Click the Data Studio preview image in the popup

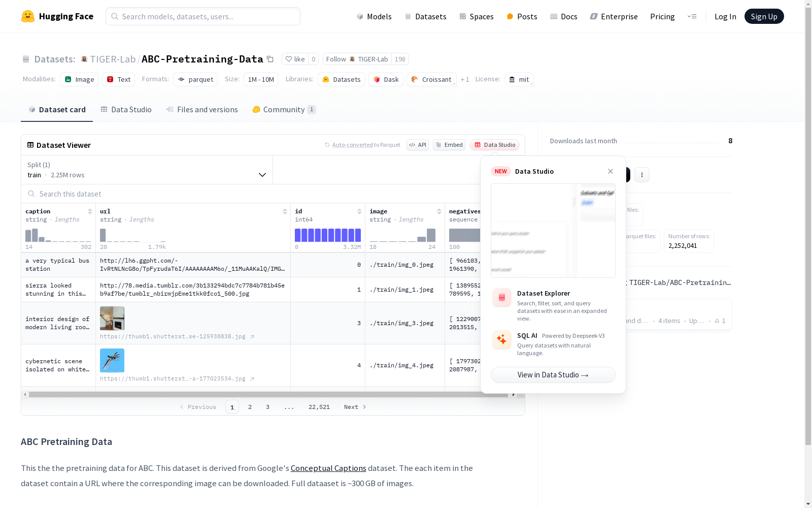553,231
